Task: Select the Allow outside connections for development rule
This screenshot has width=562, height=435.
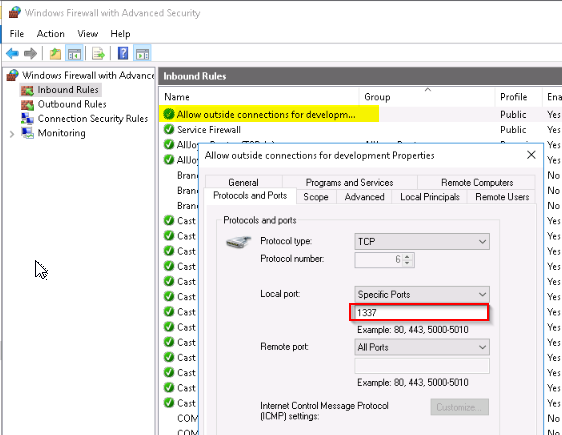Action: click(266, 115)
